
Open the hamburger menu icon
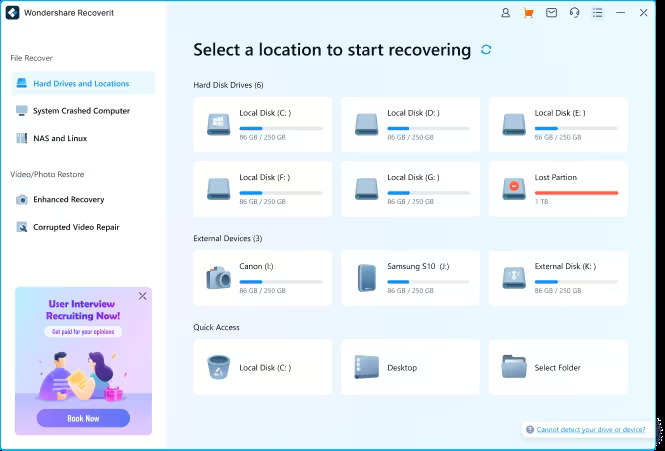598,13
